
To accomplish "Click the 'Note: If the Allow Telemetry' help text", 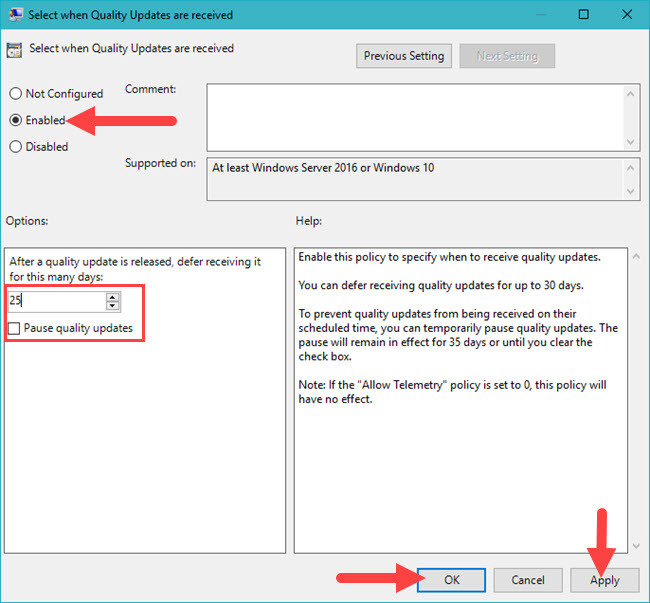I will click(x=452, y=392).
